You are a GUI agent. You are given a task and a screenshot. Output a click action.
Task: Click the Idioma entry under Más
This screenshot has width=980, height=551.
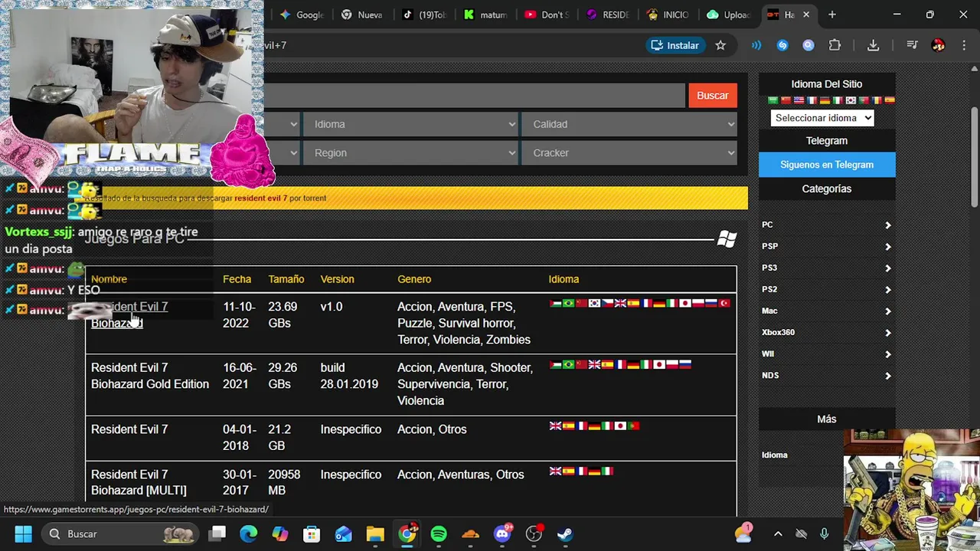(774, 455)
